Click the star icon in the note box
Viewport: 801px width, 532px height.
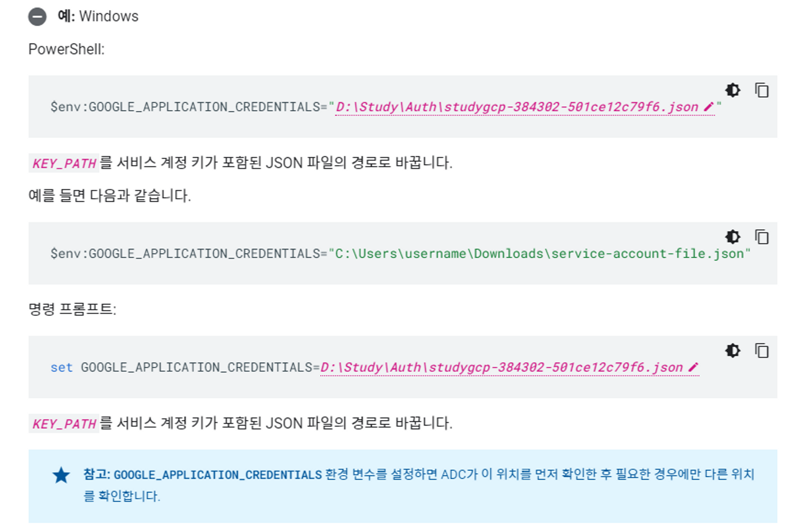tap(61, 475)
